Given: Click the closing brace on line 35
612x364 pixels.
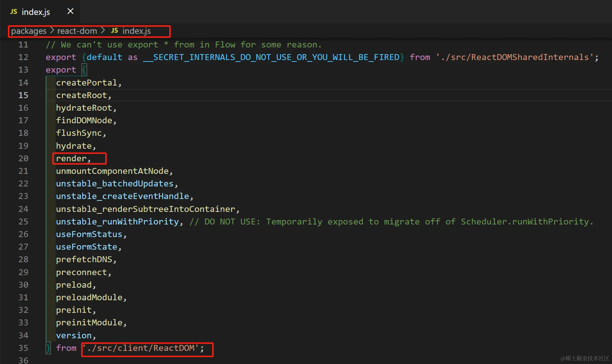Looking at the screenshot, I should [x=48, y=348].
